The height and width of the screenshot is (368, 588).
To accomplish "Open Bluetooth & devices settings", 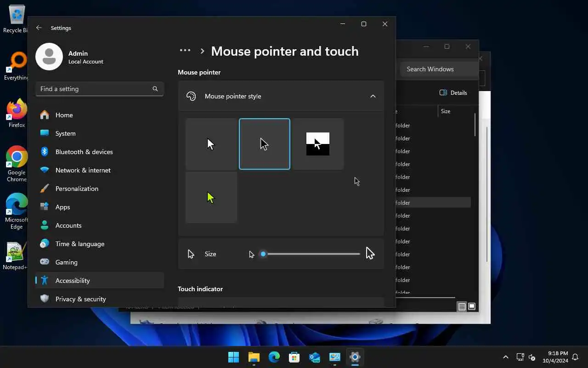I will pos(100,152).
